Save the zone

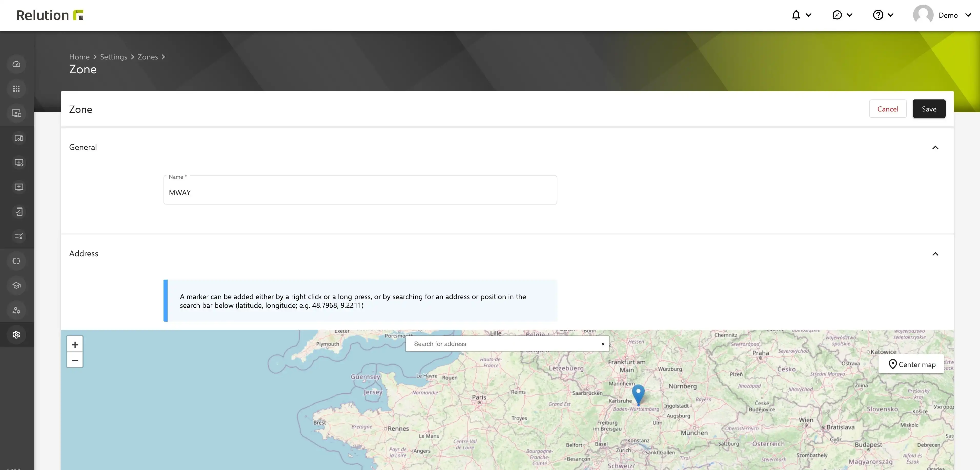[929, 109]
